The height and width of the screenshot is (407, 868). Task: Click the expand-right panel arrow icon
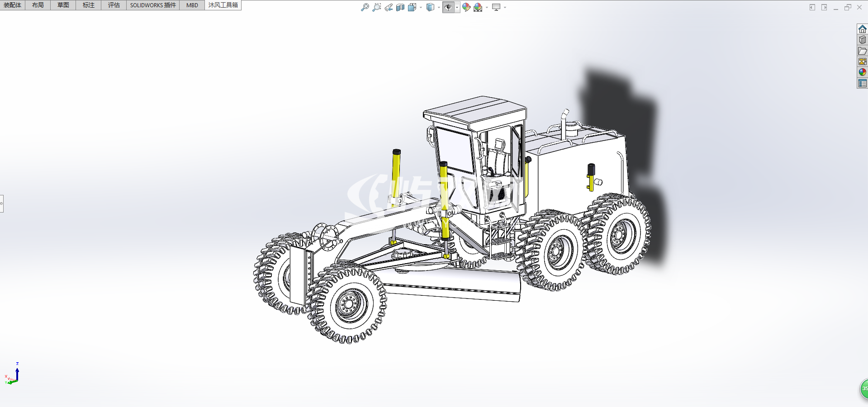coord(824,7)
